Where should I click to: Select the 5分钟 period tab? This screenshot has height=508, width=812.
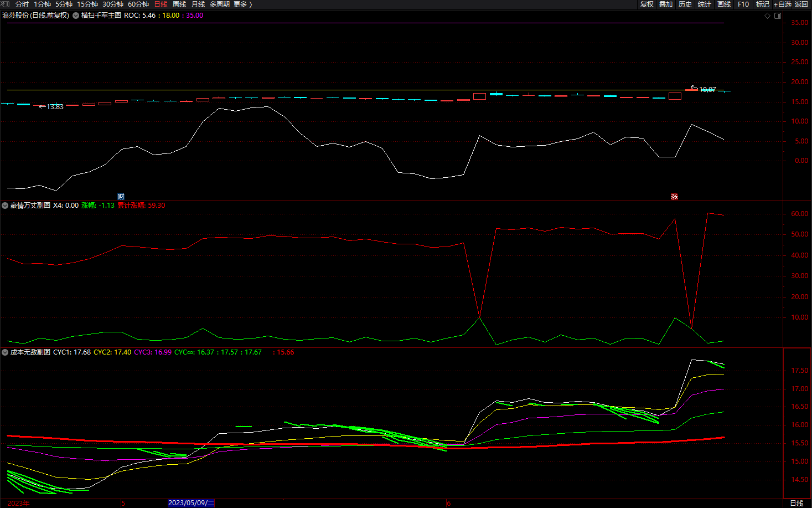coord(64,4)
